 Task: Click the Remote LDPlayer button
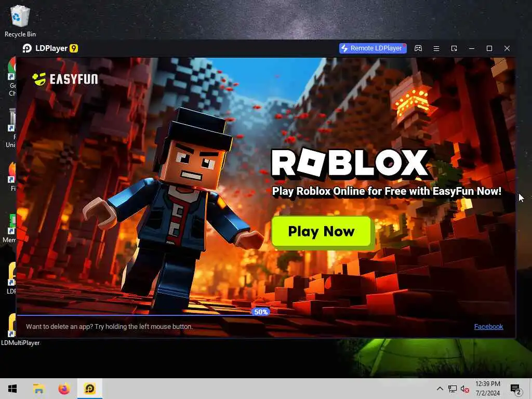click(373, 48)
